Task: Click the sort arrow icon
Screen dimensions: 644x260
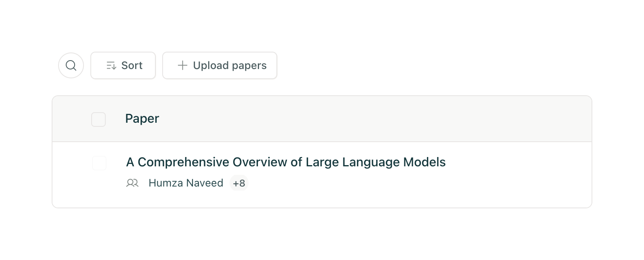Action: pyautogui.click(x=111, y=65)
